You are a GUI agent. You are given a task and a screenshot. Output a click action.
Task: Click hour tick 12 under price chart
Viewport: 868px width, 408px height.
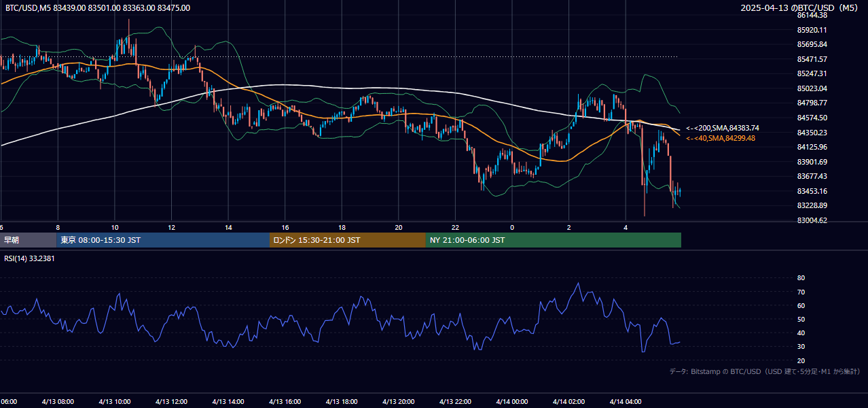[171, 227]
